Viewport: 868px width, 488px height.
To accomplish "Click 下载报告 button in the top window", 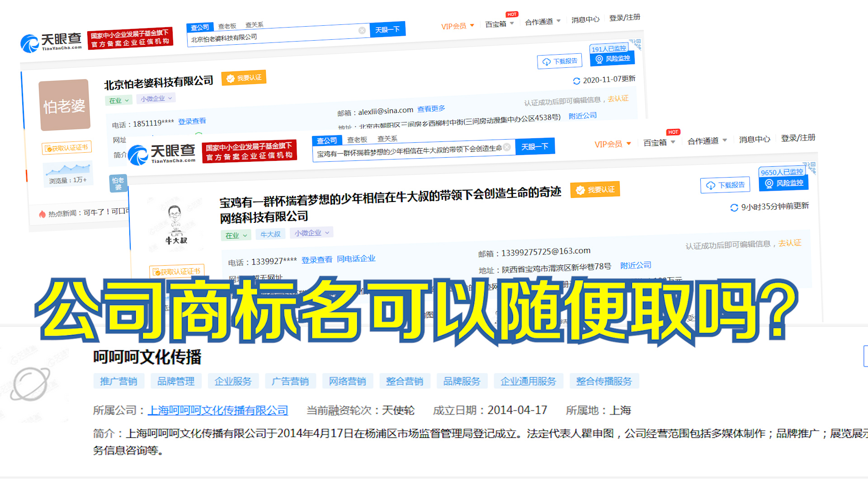I will pyautogui.click(x=560, y=61).
